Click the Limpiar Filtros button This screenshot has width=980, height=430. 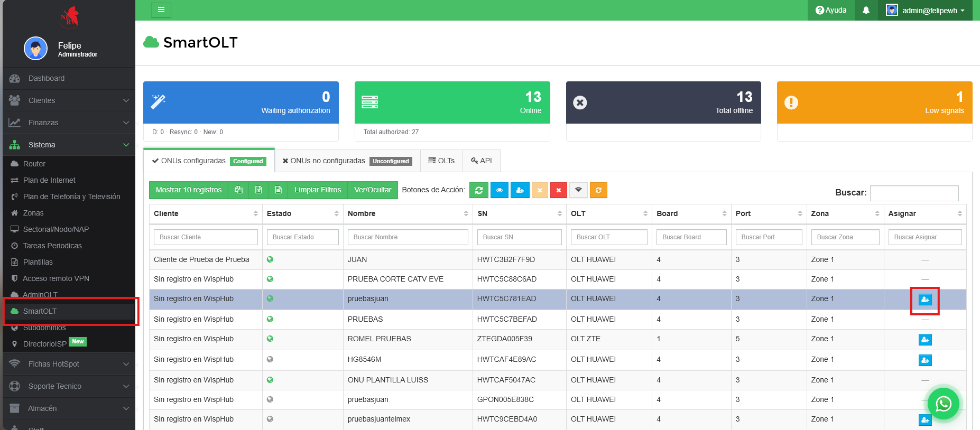click(318, 190)
